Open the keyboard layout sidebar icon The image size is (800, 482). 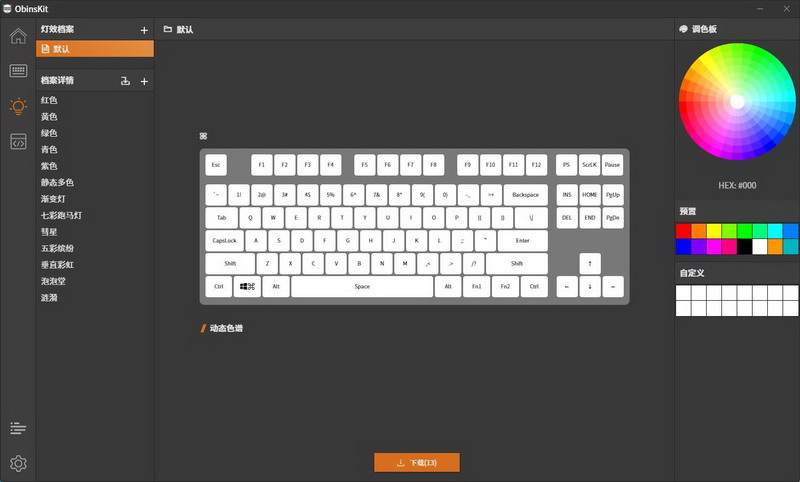[18, 70]
